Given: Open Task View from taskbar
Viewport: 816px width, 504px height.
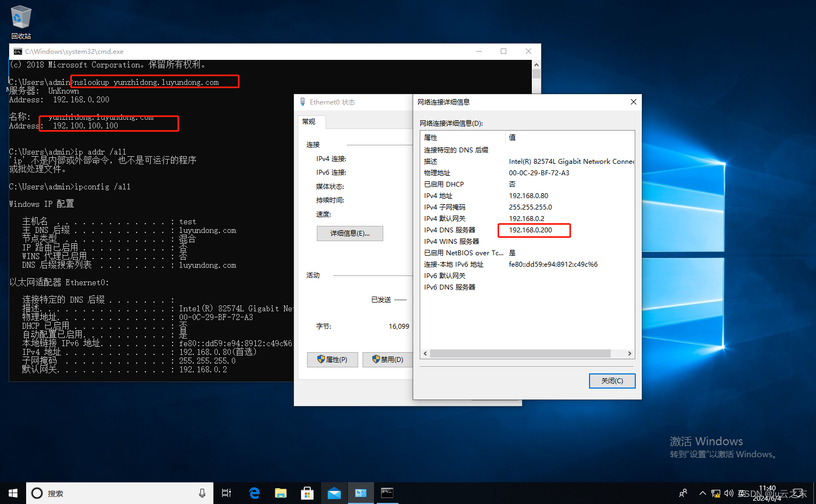Looking at the screenshot, I should coord(226,493).
